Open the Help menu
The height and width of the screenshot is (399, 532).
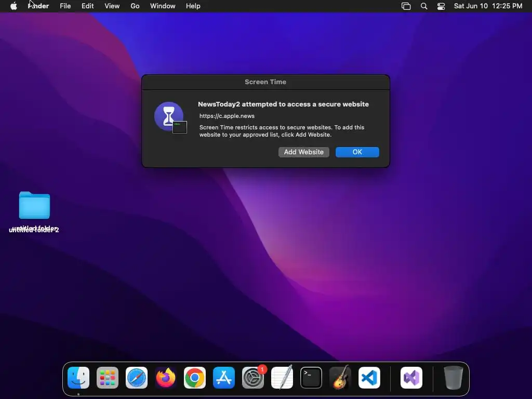point(193,6)
